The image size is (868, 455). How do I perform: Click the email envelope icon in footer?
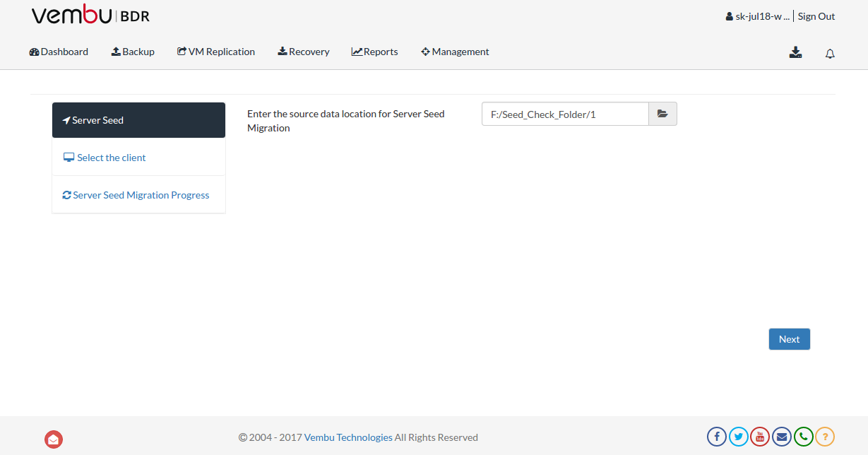782,437
